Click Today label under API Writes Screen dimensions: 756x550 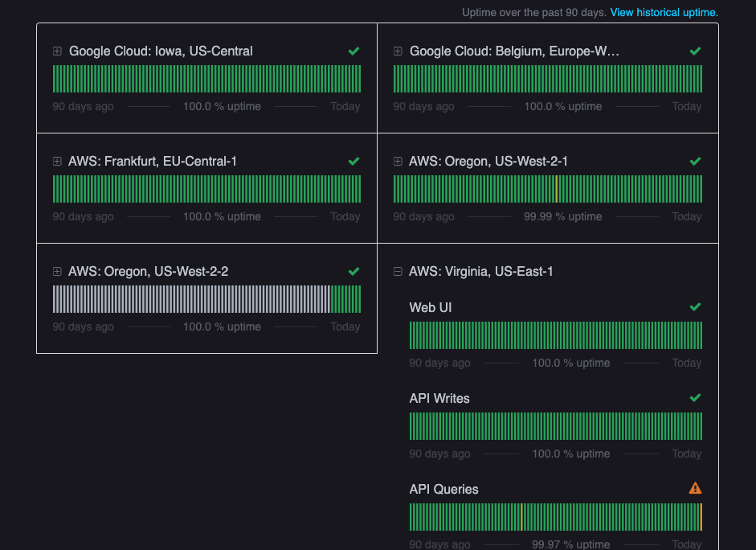pos(687,454)
